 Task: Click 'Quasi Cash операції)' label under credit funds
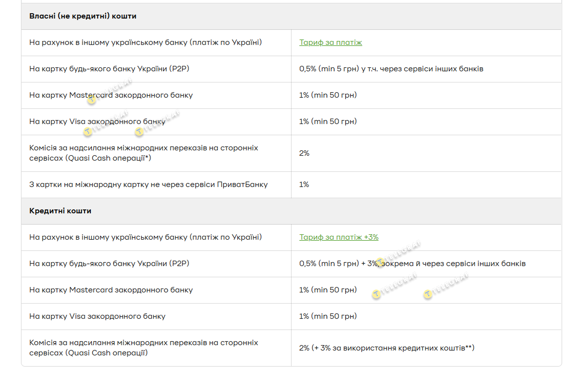click(88, 352)
